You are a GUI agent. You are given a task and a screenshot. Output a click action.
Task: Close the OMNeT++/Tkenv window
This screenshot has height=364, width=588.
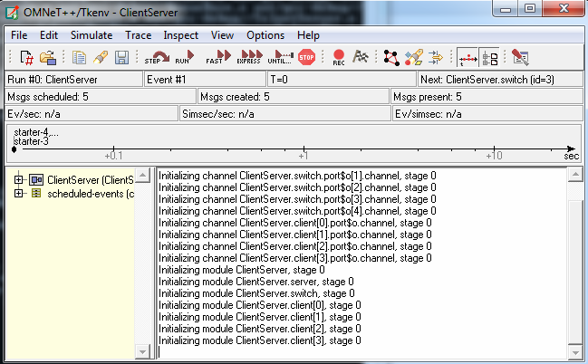point(564,8)
